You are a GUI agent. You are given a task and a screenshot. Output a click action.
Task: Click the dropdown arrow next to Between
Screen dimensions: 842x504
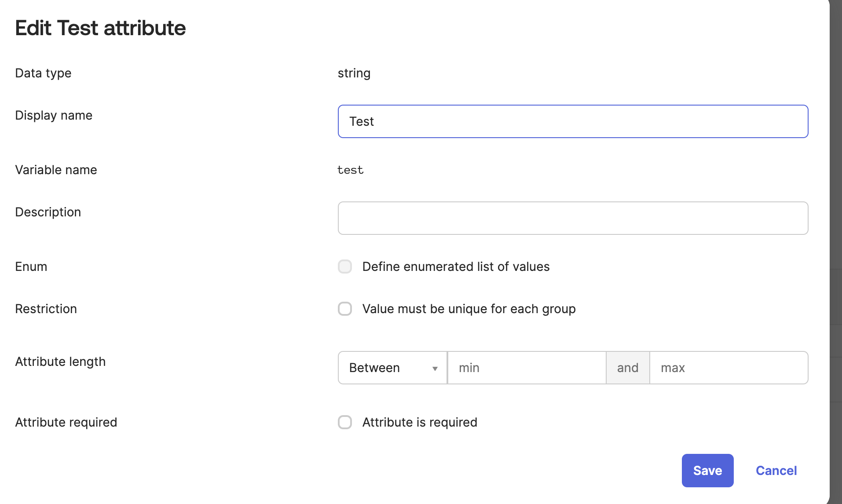point(435,368)
